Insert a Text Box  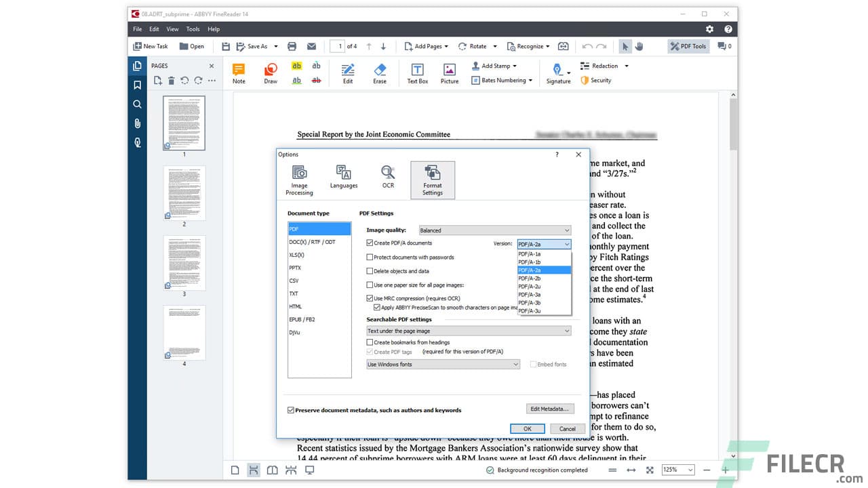point(417,72)
